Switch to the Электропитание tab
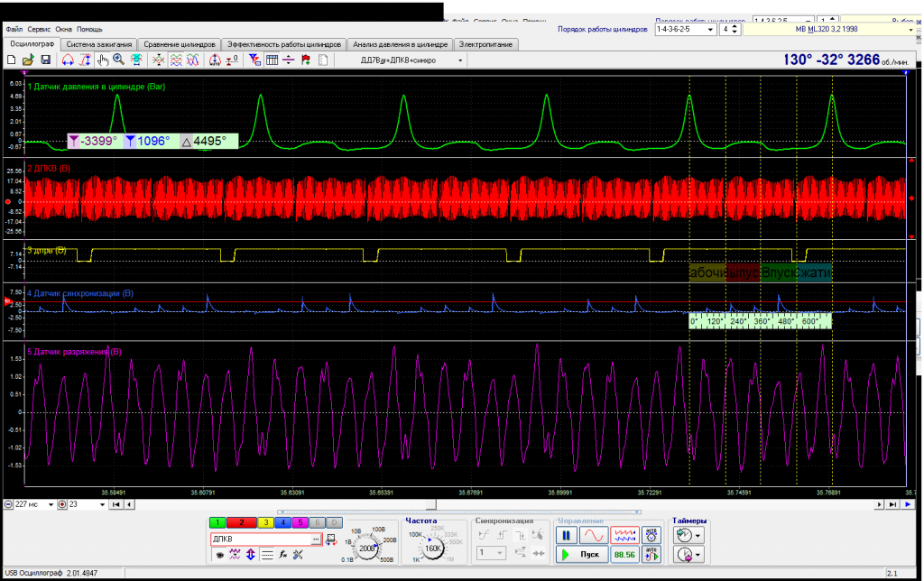Viewport: 924px width, 581px height. pyautogui.click(x=485, y=44)
